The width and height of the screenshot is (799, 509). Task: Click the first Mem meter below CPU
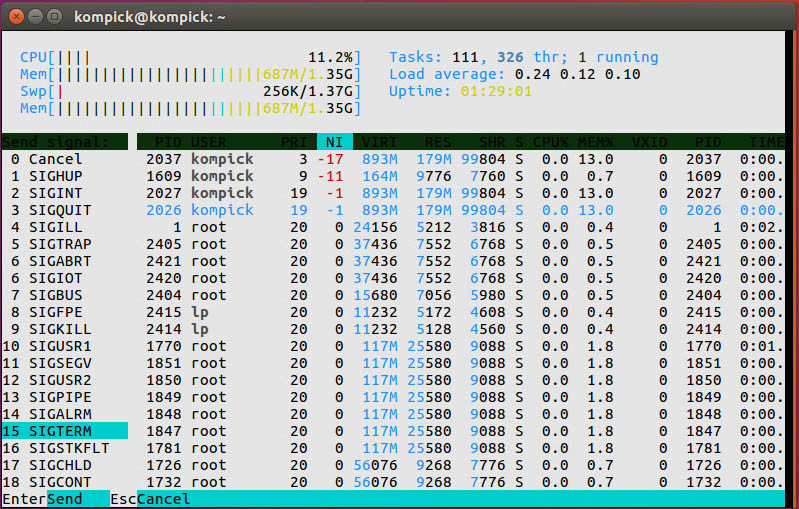(191, 74)
